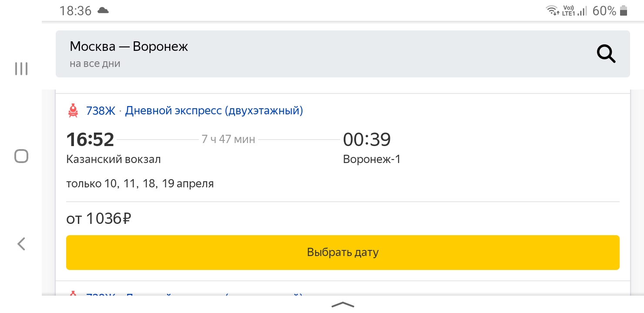Select the 00:39 arrival time
644x313 pixels.
click(367, 140)
